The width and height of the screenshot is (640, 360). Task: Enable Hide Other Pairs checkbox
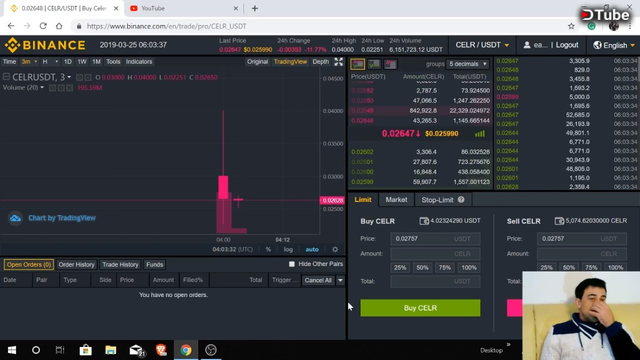292,264
